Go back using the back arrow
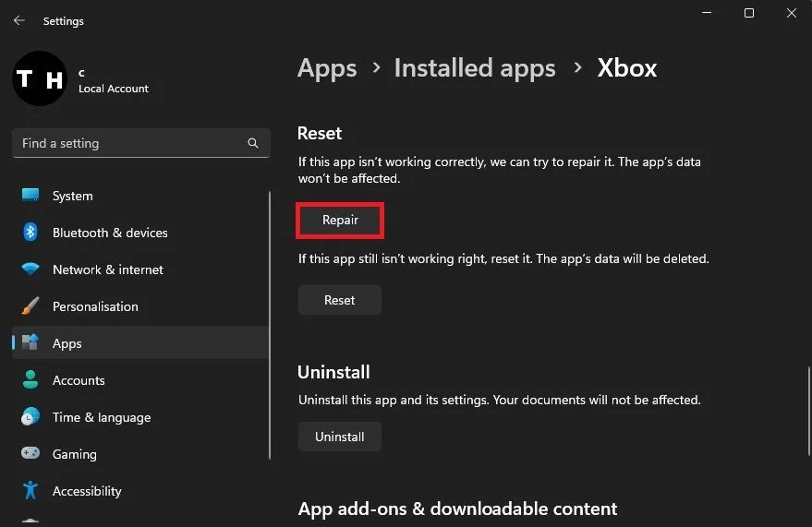Image resolution: width=812 pixels, height=527 pixels. pyautogui.click(x=19, y=20)
